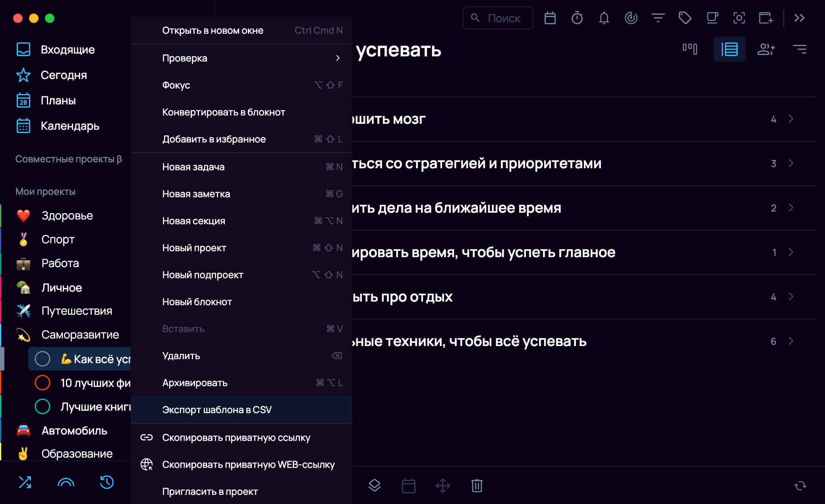Open the 'Здоровье' project

[67, 215]
